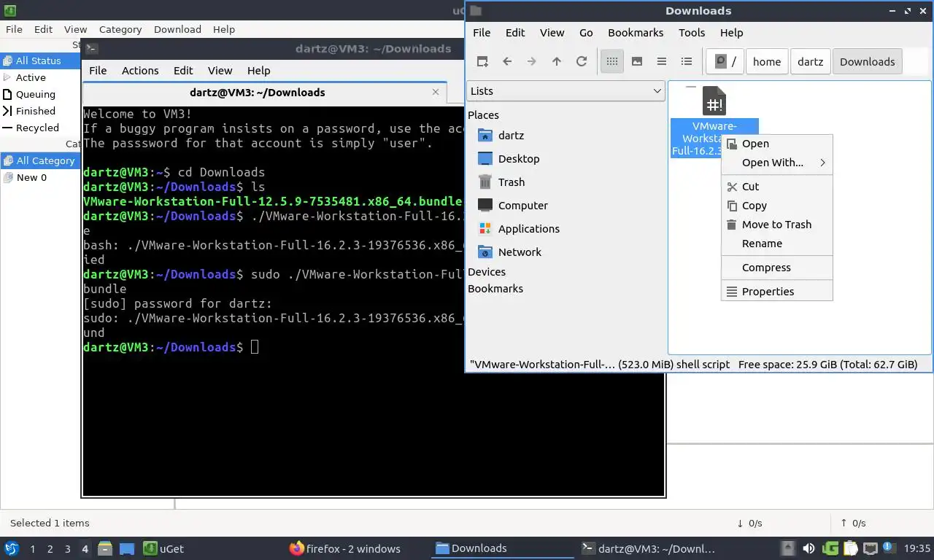Navigate to home in path bar
Image resolution: width=934 pixels, height=560 pixels.
[767, 62]
